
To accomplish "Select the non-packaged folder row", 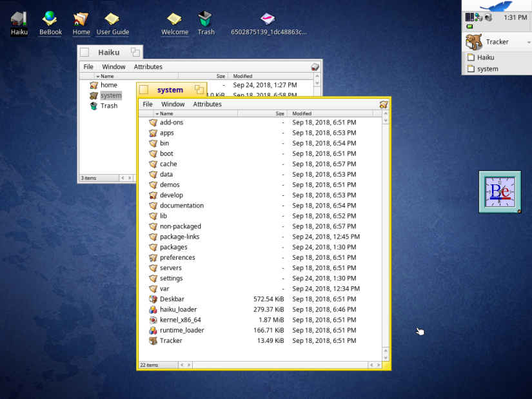I will (261, 226).
